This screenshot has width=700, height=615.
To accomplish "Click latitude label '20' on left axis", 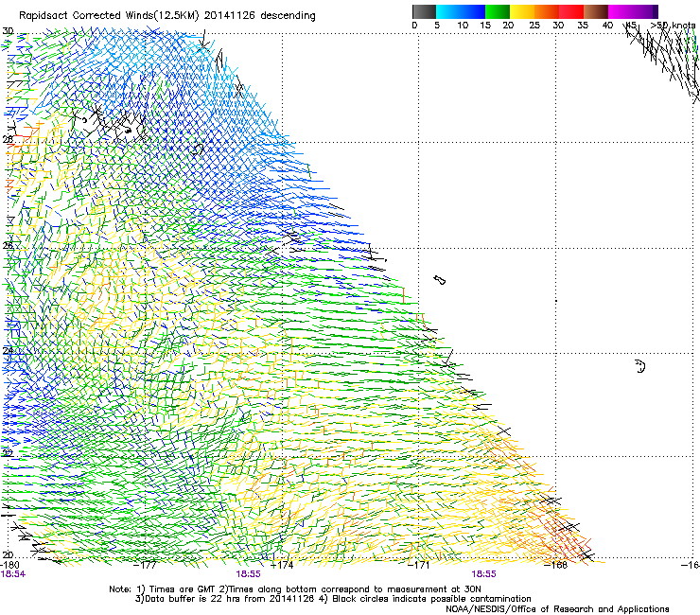I will tap(8, 554).
